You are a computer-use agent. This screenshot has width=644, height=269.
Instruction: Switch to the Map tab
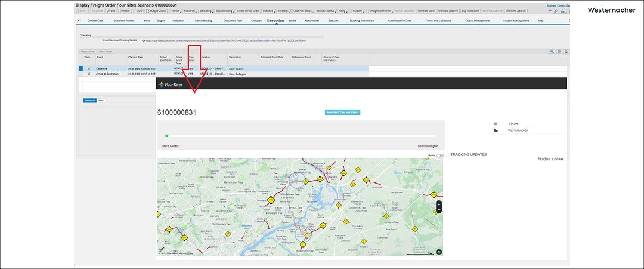541,21
